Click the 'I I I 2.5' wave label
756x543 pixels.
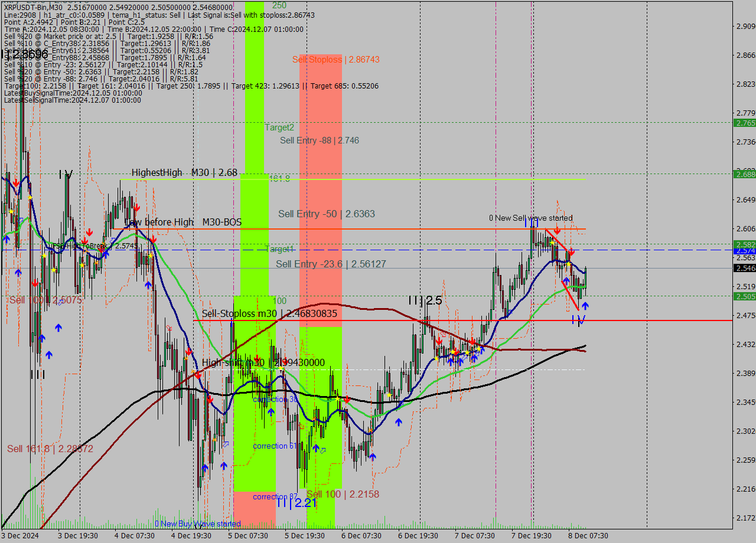click(x=425, y=300)
